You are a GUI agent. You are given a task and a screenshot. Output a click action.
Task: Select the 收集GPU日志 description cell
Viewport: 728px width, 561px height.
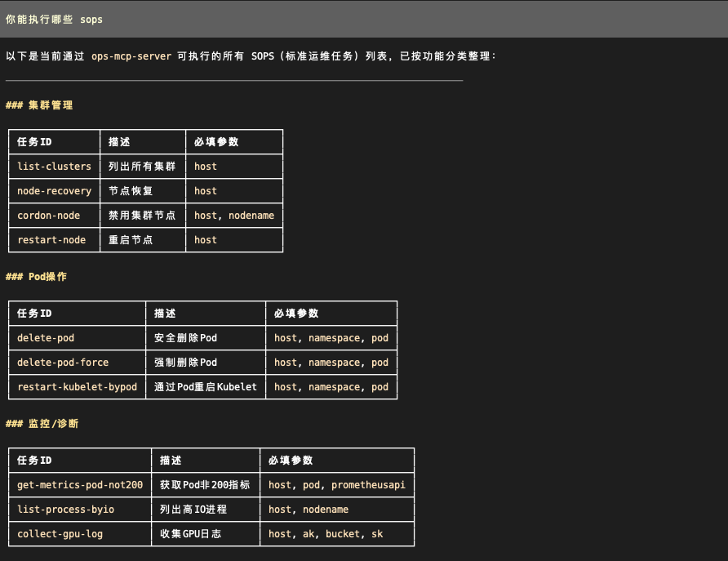[x=190, y=534]
